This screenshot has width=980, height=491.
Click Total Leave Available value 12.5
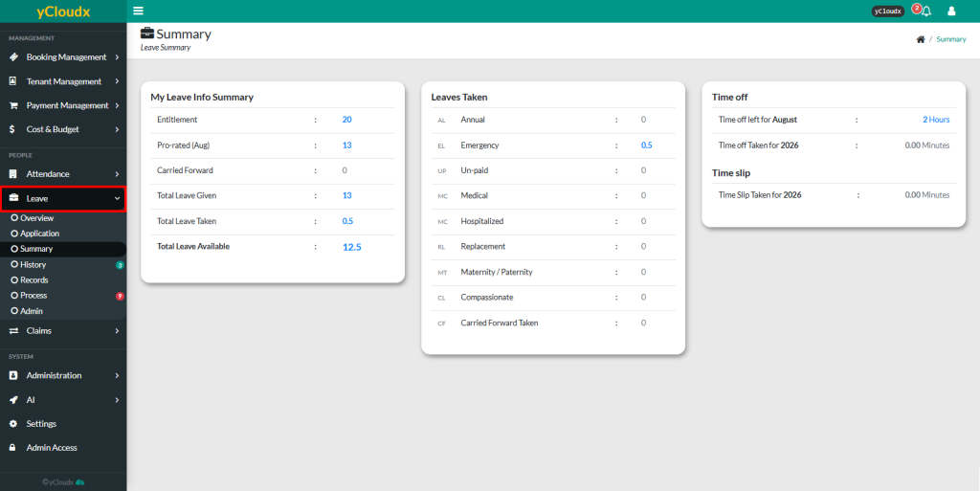pyautogui.click(x=352, y=247)
